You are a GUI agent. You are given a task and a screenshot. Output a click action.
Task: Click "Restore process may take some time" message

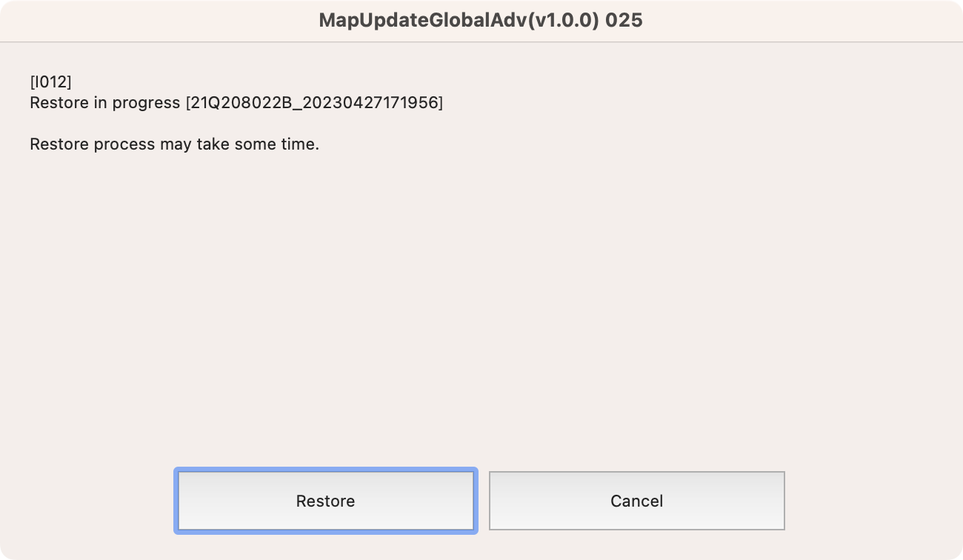174,144
